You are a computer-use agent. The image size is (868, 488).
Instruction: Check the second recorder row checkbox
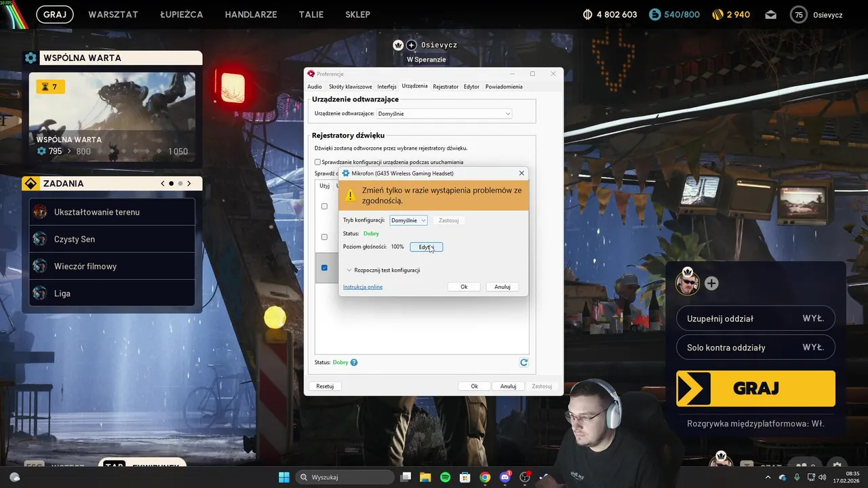coord(324,237)
